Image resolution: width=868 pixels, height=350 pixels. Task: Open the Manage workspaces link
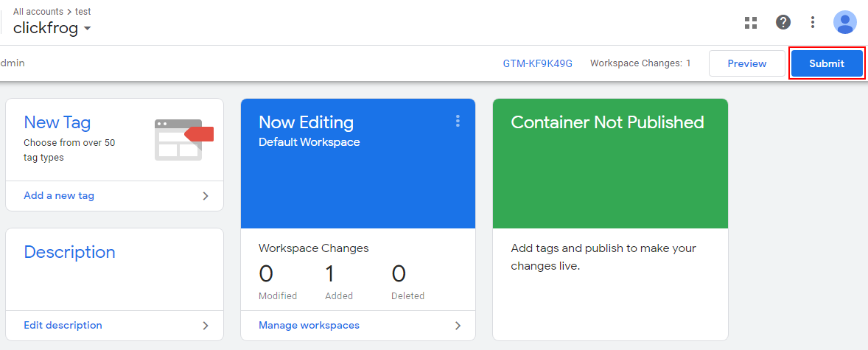tap(309, 326)
